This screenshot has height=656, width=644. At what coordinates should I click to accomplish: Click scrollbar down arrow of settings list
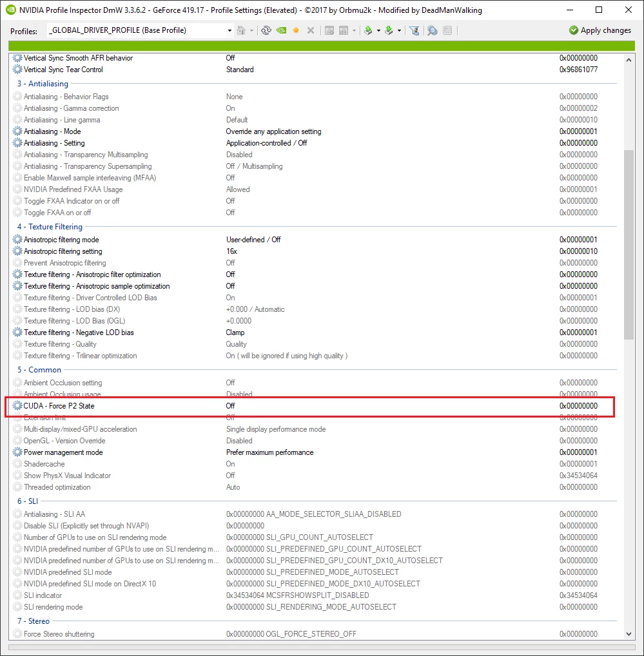click(x=629, y=634)
